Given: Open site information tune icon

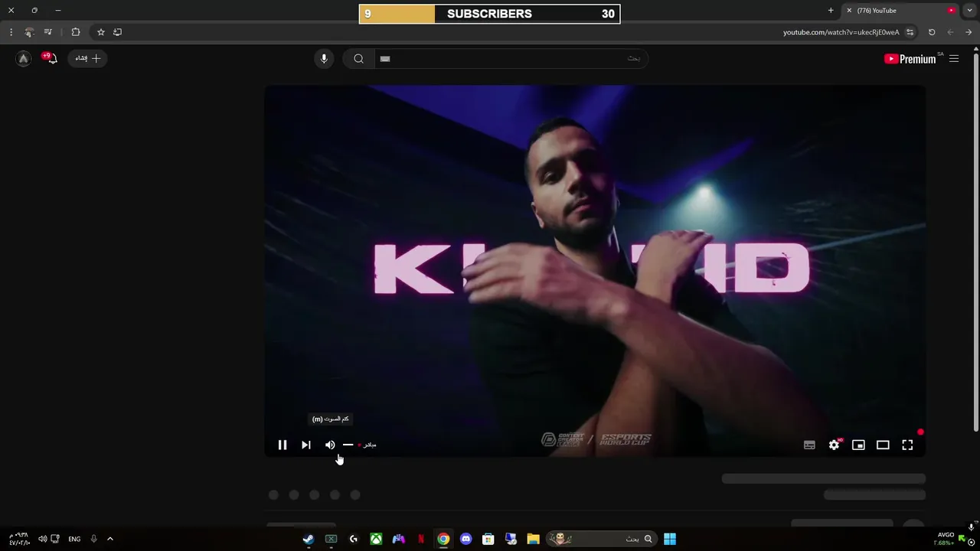Looking at the screenshot, I should (x=910, y=32).
